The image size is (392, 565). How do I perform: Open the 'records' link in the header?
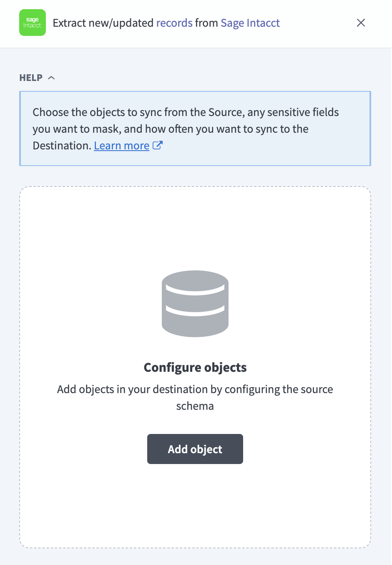pyautogui.click(x=174, y=23)
